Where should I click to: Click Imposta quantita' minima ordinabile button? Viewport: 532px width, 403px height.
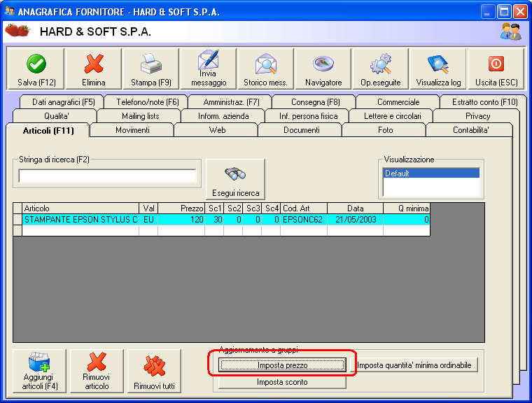(x=414, y=365)
